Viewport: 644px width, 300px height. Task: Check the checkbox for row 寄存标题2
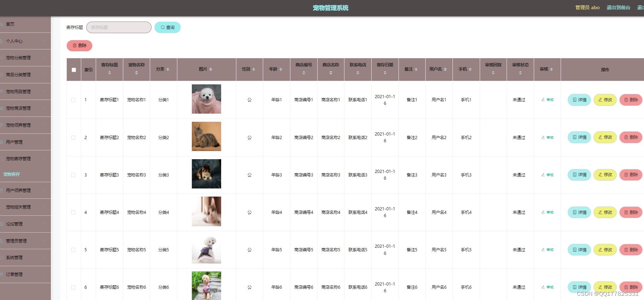point(73,138)
